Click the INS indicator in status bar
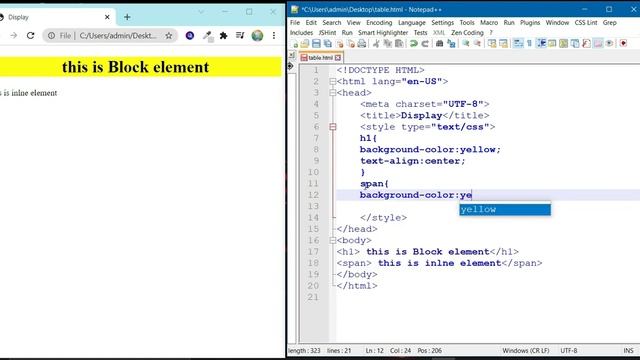The image size is (640, 360). tap(628, 351)
